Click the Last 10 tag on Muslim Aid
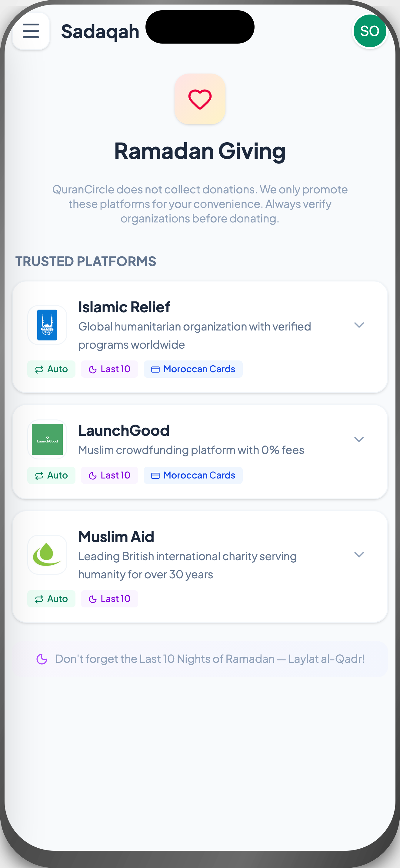The width and height of the screenshot is (400, 868). pyautogui.click(x=109, y=599)
